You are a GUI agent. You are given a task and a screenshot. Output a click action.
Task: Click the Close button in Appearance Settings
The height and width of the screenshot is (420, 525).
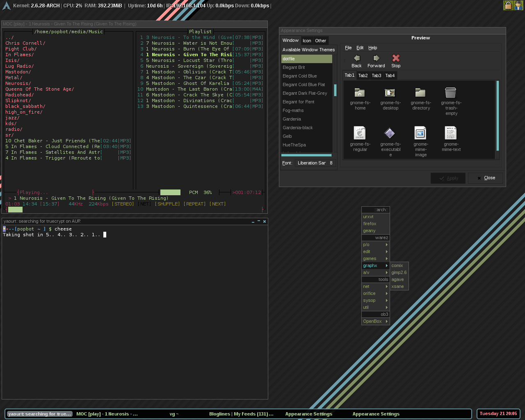click(485, 178)
